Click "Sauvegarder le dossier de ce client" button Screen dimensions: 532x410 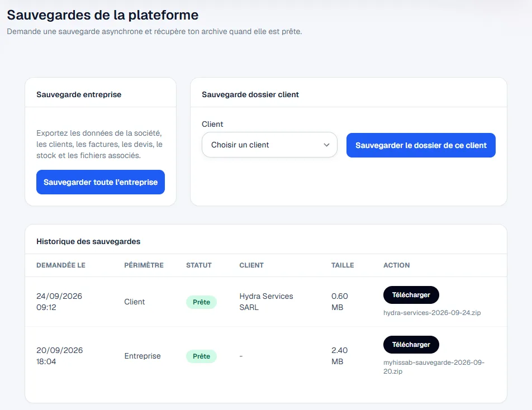click(x=421, y=145)
